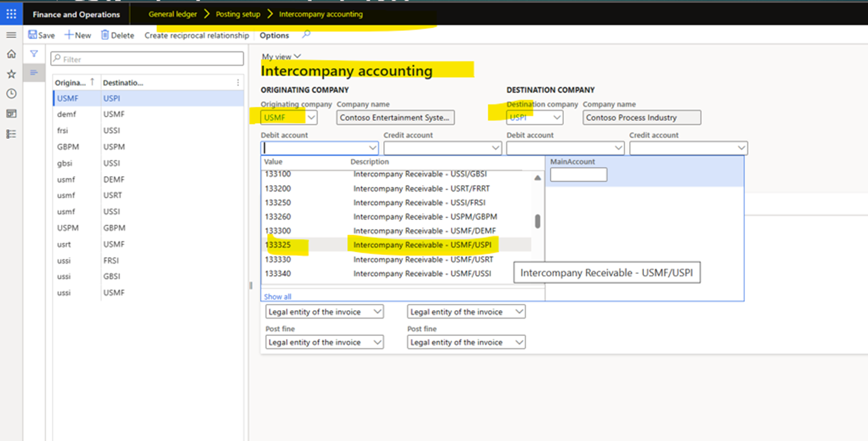Select account 133340 USMF/USSI
This screenshot has height=441, width=868.
(397, 273)
